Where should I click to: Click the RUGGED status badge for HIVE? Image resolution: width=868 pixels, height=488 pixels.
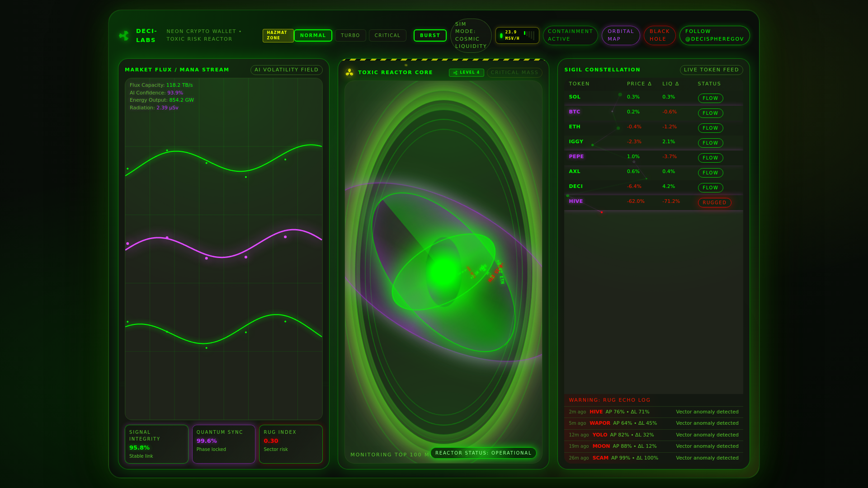[714, 203]
